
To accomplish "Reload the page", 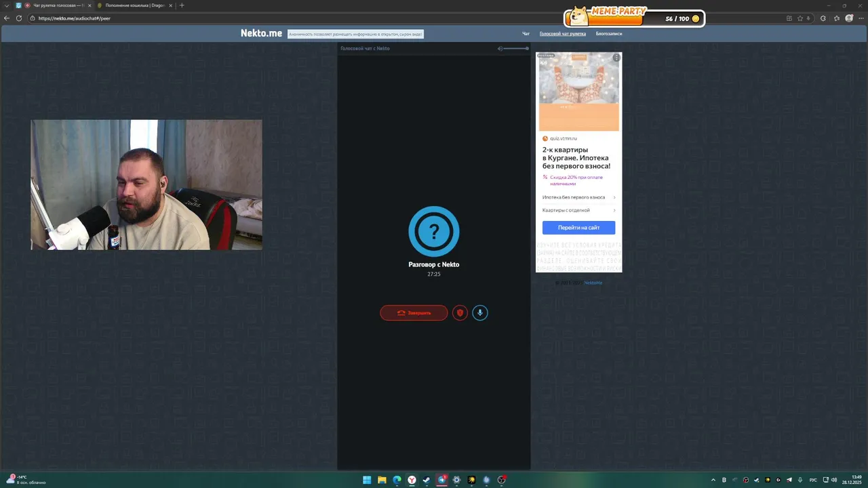I will 19,18.
